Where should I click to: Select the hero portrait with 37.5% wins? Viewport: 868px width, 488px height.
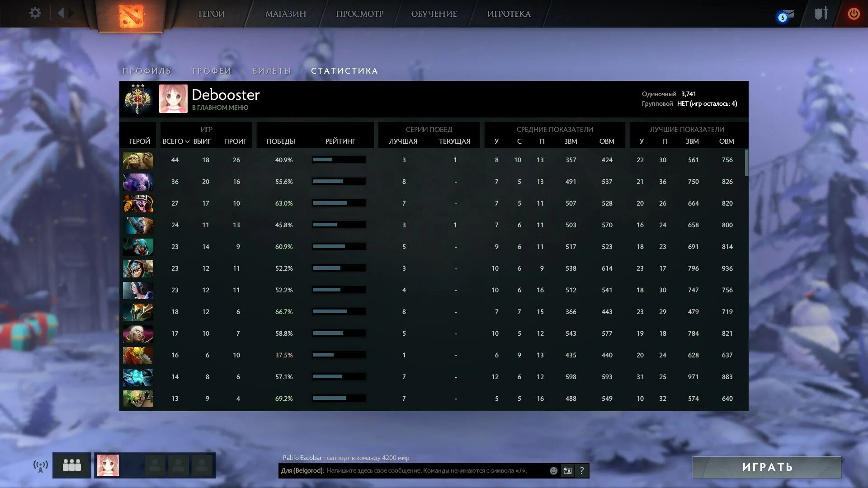(x=138, y=355)
